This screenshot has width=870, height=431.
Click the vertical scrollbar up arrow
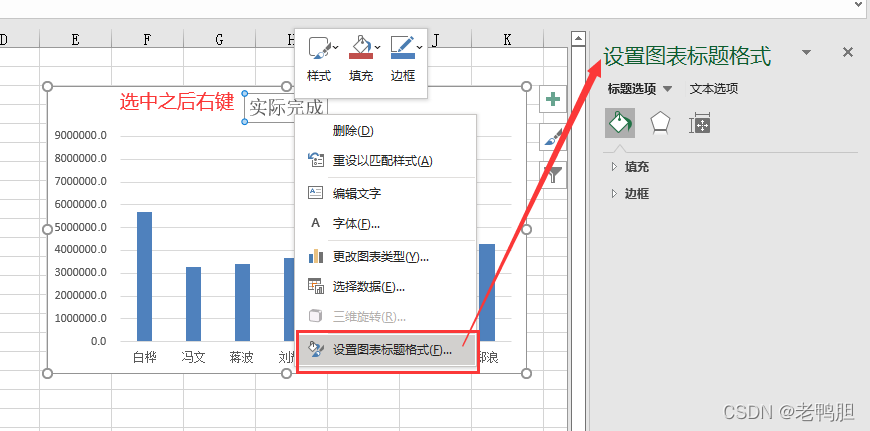click(579, 39)
